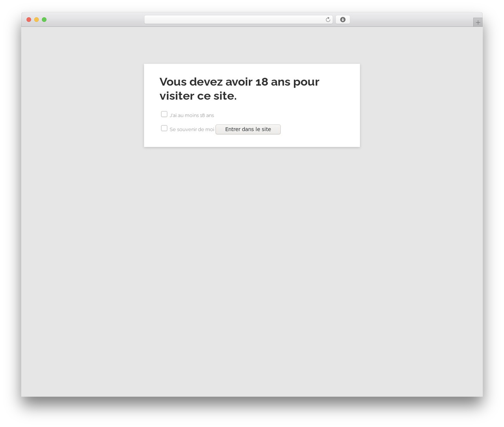504x427 pixels.
Task: Focus the browser address bar
Action: click(238, 20)
